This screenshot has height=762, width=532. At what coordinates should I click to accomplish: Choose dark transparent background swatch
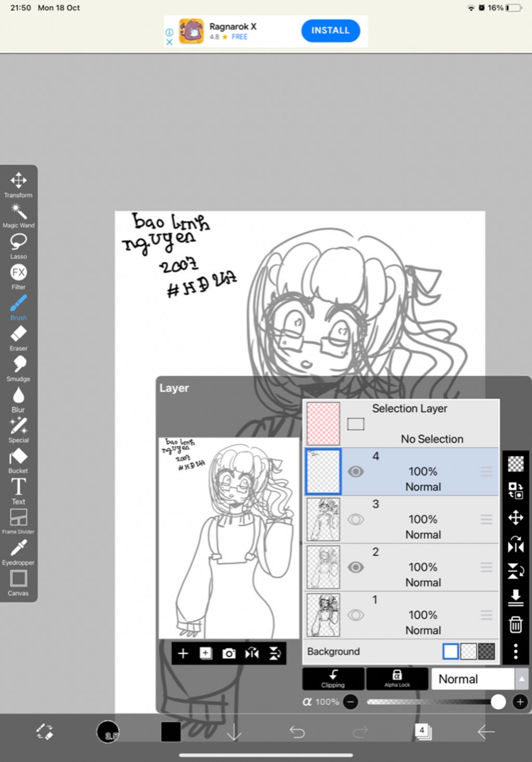(x=486, y=651)
